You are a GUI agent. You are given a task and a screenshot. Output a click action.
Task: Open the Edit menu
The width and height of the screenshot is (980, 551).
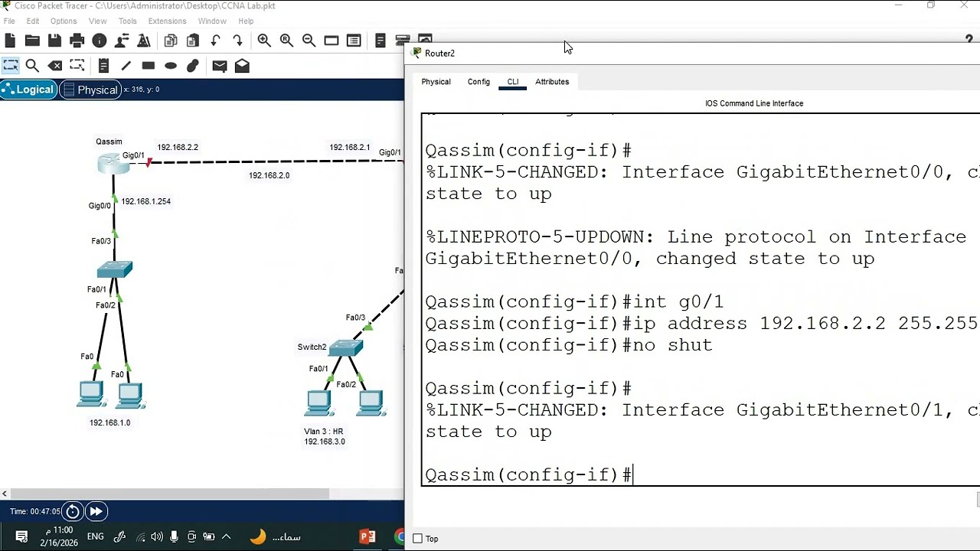[x=33, y=21]
